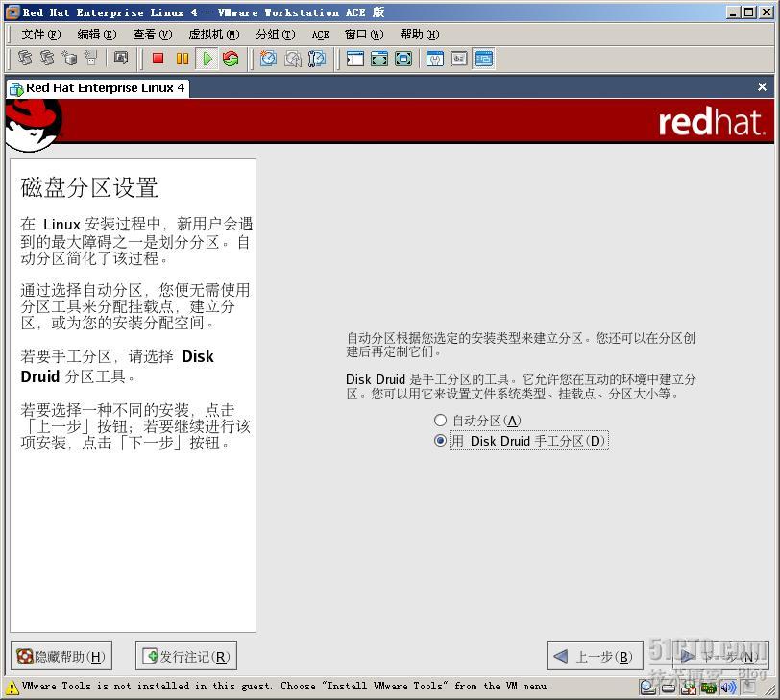Click the grayed capture screen toolbar icon
The width and height of the screenshot is (780, 700).
pos(120,59)
